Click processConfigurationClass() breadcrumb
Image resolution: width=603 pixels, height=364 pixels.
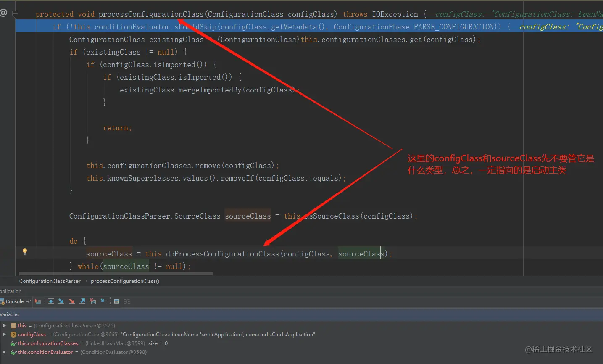click(125, 281)
